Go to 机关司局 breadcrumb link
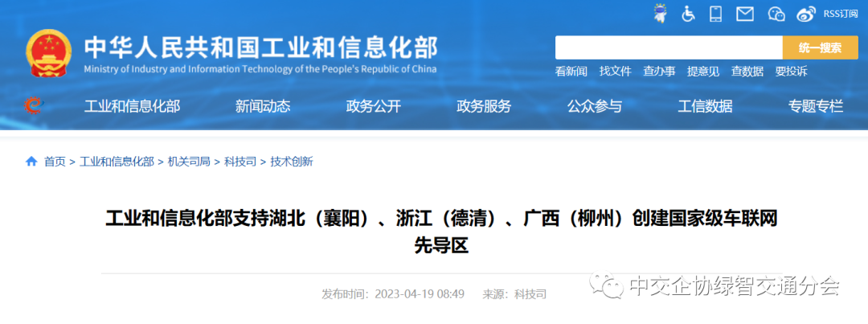Viewport: 868px width, 324px height. [x=189, y=162]
